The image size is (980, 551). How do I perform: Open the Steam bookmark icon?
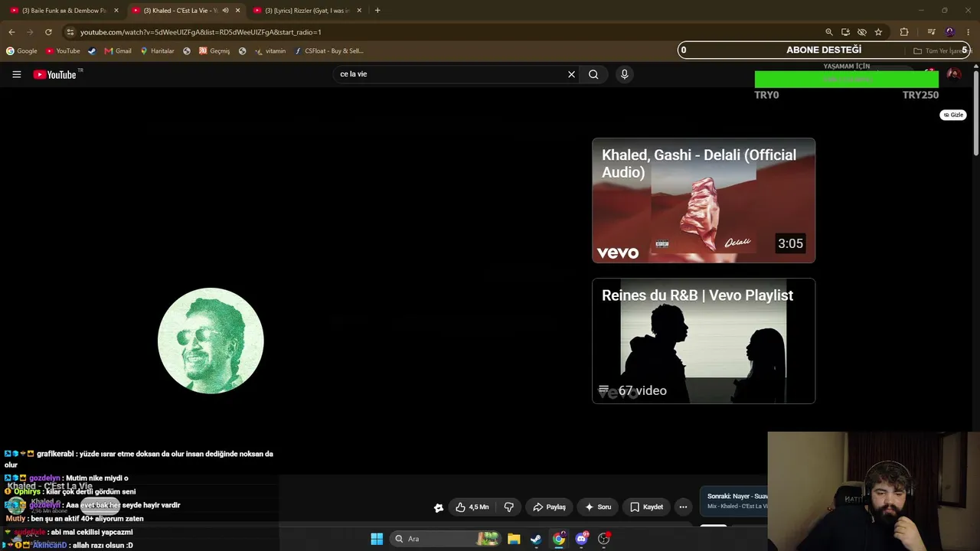[92, 51]
